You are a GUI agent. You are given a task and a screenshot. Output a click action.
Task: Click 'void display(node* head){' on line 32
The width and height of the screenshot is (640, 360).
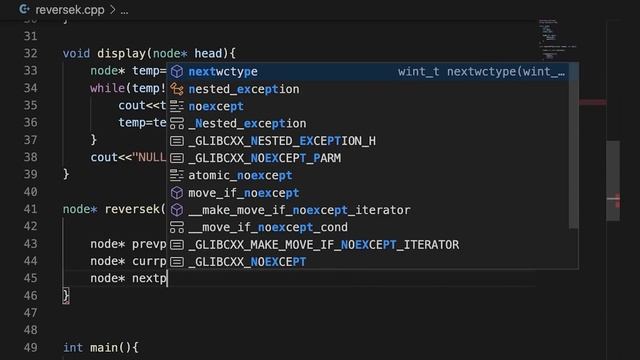click(x=149, y=53)
